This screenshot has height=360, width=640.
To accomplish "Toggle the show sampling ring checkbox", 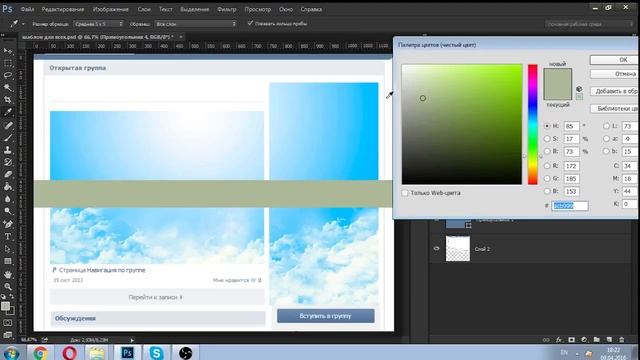I will coord(250,23).
